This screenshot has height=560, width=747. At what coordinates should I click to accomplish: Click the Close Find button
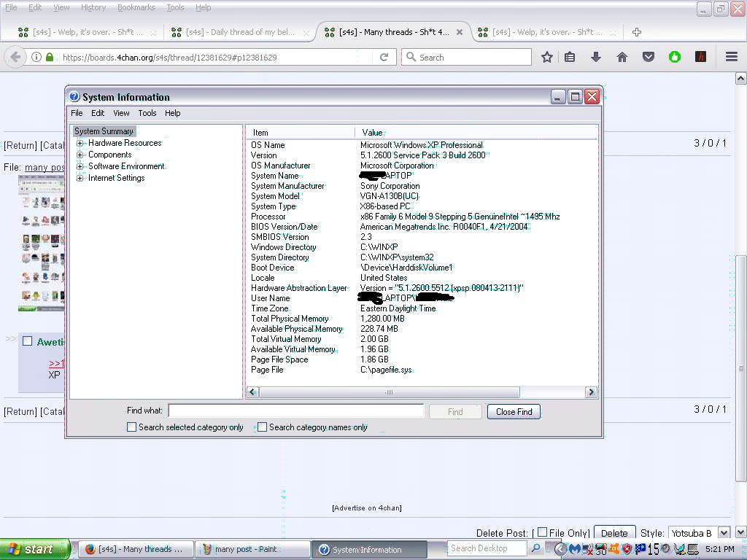pos(514,412)
